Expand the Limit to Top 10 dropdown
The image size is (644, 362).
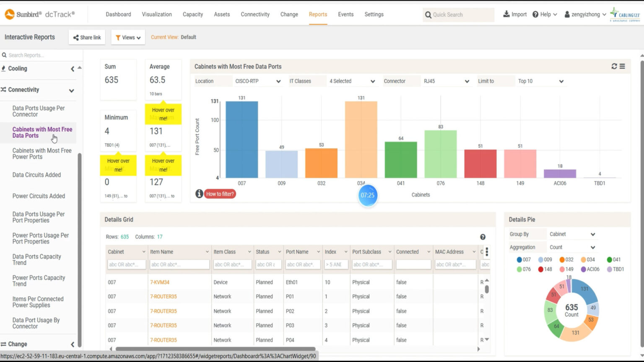541,81
